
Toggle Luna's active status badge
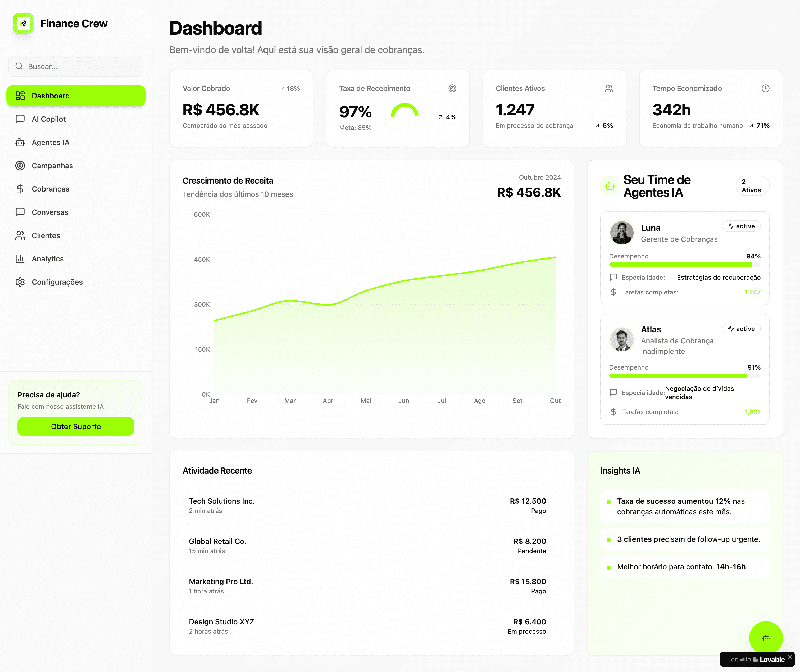point(741,226)
